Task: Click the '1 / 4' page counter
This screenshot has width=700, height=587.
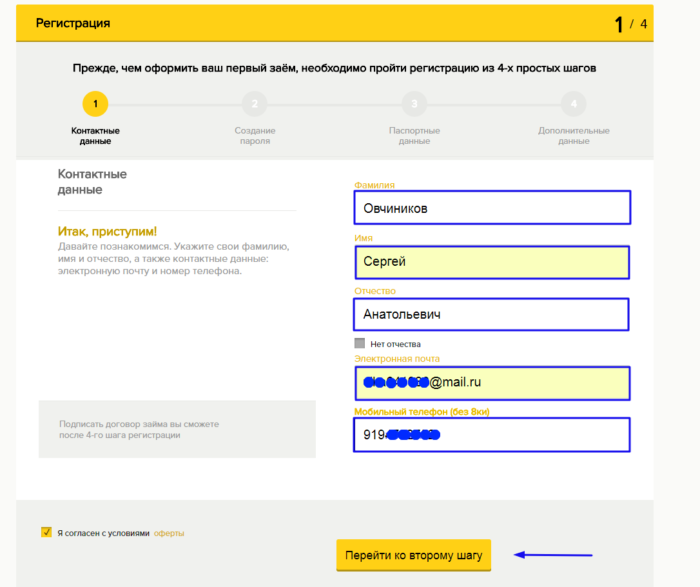Action: 630,24
